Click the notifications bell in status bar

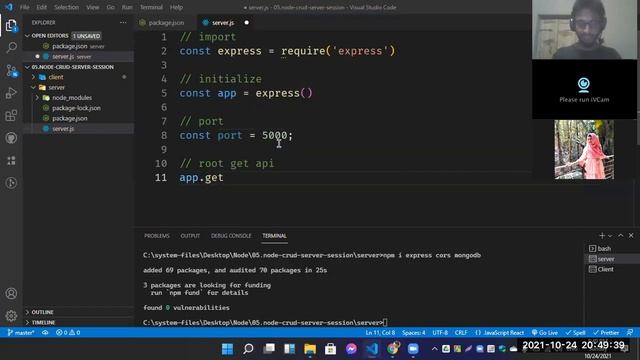click(630, 333)
